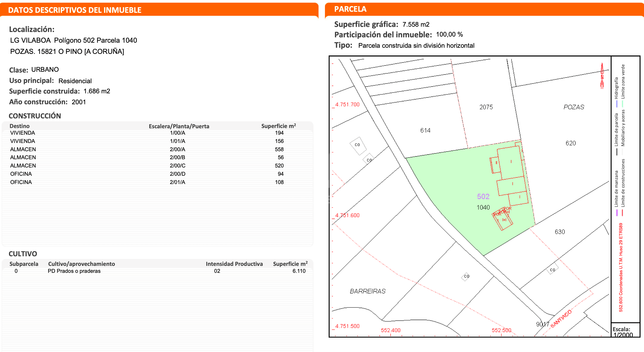
Task: Click the Escalera/Planta/Puerta column header
Action: click(x=179, y=126)
